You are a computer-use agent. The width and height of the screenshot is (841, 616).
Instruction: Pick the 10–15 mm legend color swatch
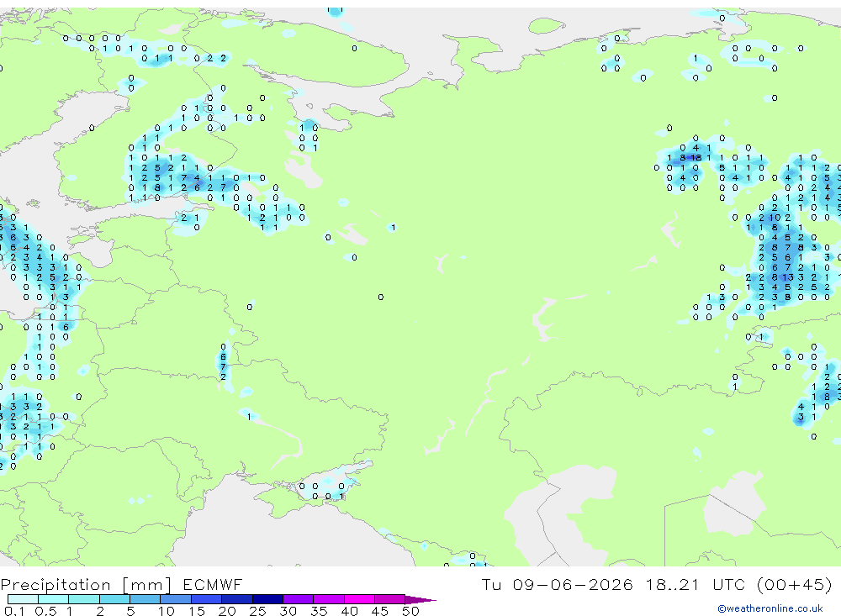click(x=176, y=599)
